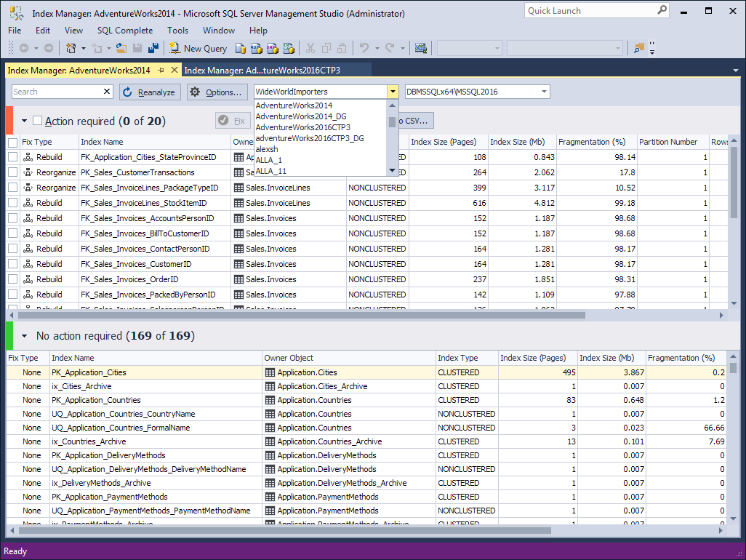Image resolution: width=746 pixels, height=560 pixels.
Task: Click table icon beside Application.Countries_Archive
Action: pos(270,441)
